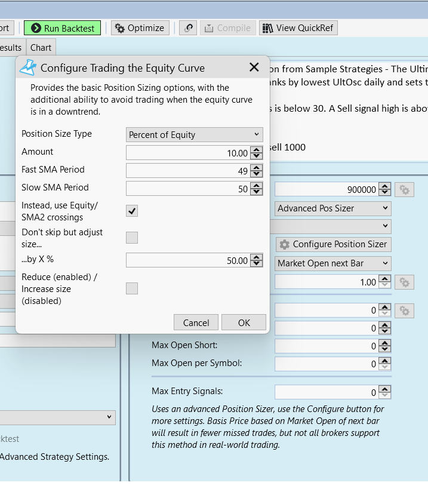This screenshot has width=428, height=504.
Task: Open View QuickRef
Action: [298, 28]
